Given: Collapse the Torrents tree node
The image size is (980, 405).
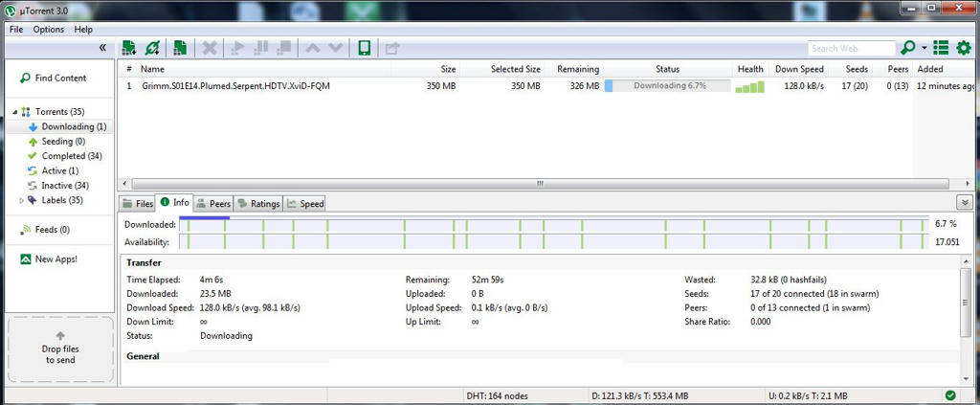Looking at the screenshot, I should point(15,112).
